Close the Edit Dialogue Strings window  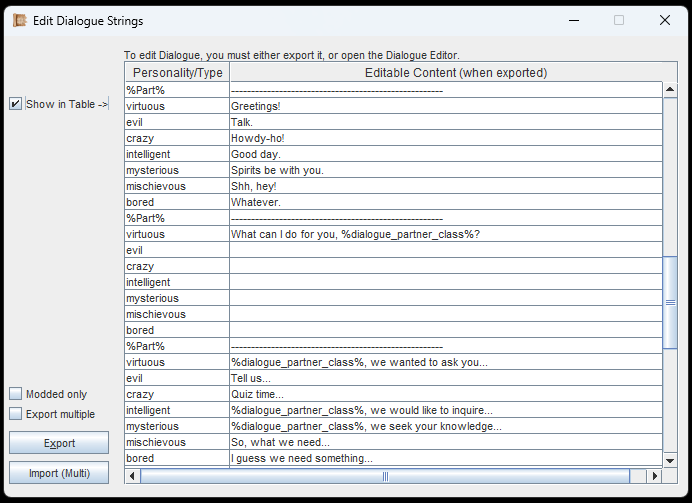664,20
